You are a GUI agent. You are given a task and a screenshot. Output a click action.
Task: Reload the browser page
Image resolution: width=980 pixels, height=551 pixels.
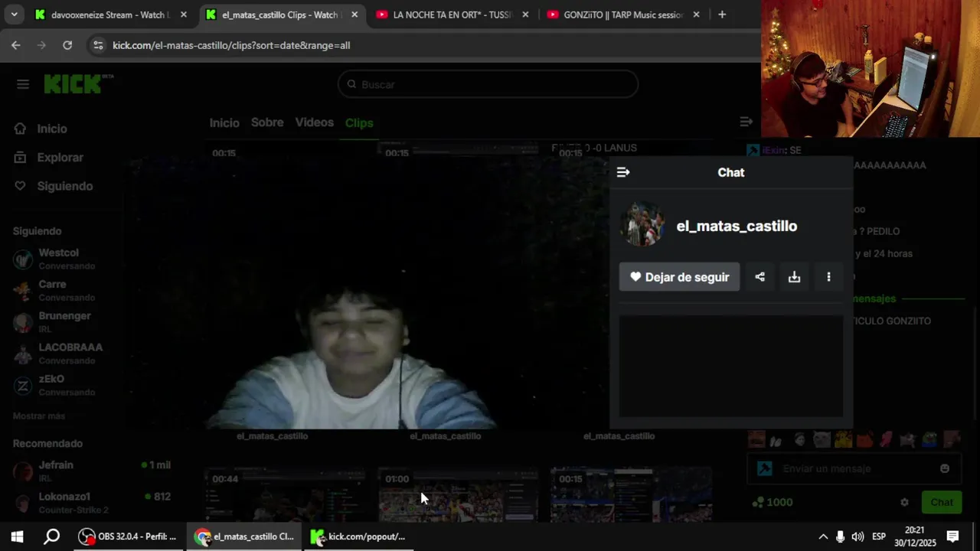(x=67, y=45)
